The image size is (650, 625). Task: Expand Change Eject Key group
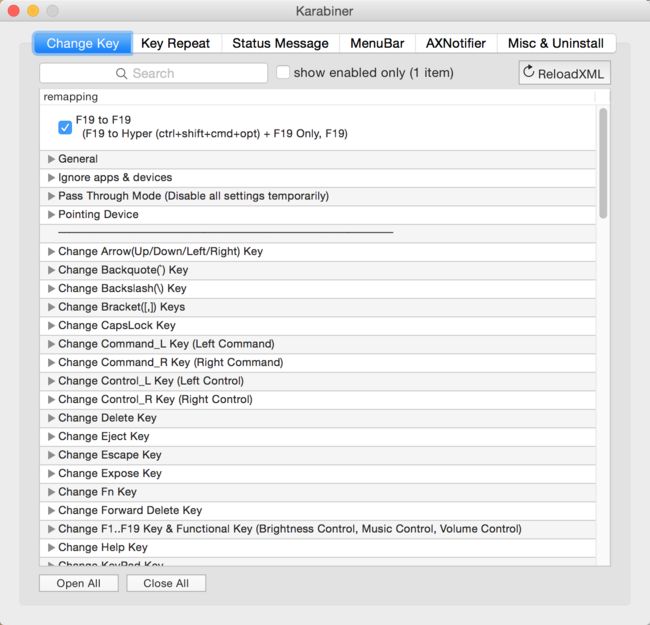[51, 436]
